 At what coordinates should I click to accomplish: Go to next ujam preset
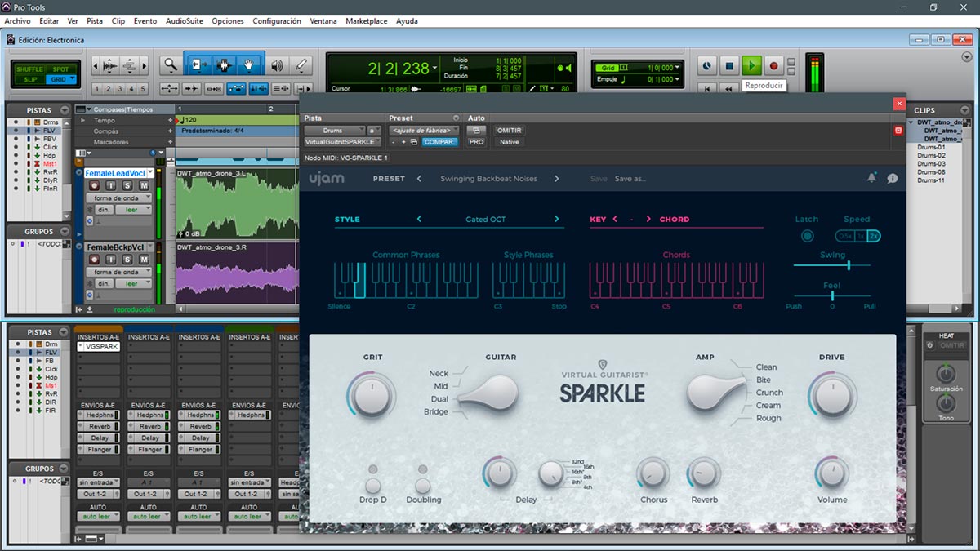coord(557,179)
